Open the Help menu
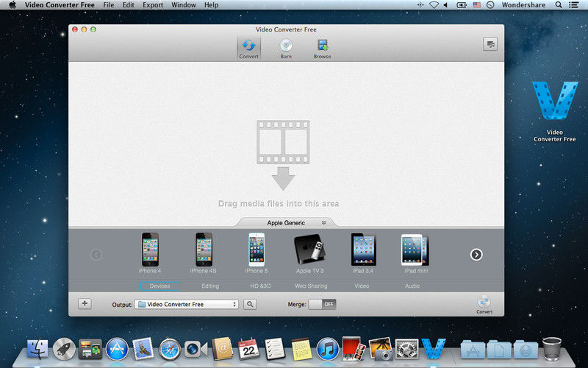The image size is (588, 368). [x=211, y=5]
